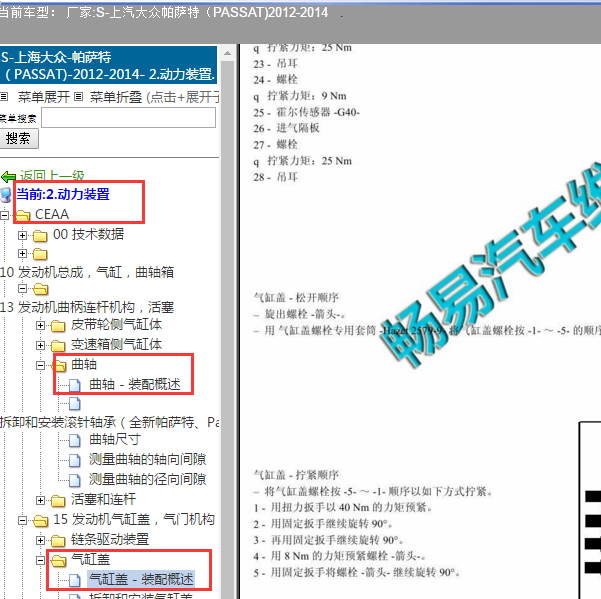The height and width of the screenshot is (599, 601).
Task: Click text 25 - 霍尔传感器 -G40-
Action: click(307, 112)
